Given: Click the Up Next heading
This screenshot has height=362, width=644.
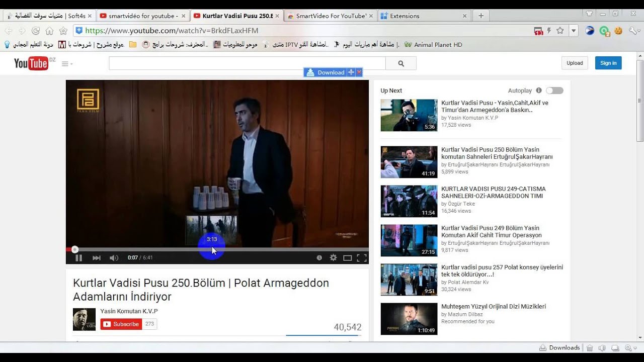Looking at the screenshot, I should (391, 90).
